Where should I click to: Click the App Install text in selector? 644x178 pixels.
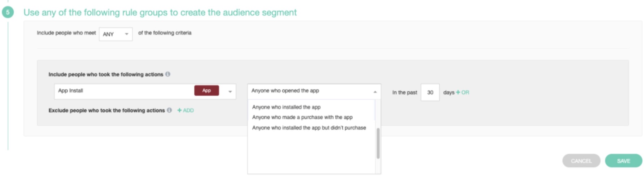coord(70,91)
